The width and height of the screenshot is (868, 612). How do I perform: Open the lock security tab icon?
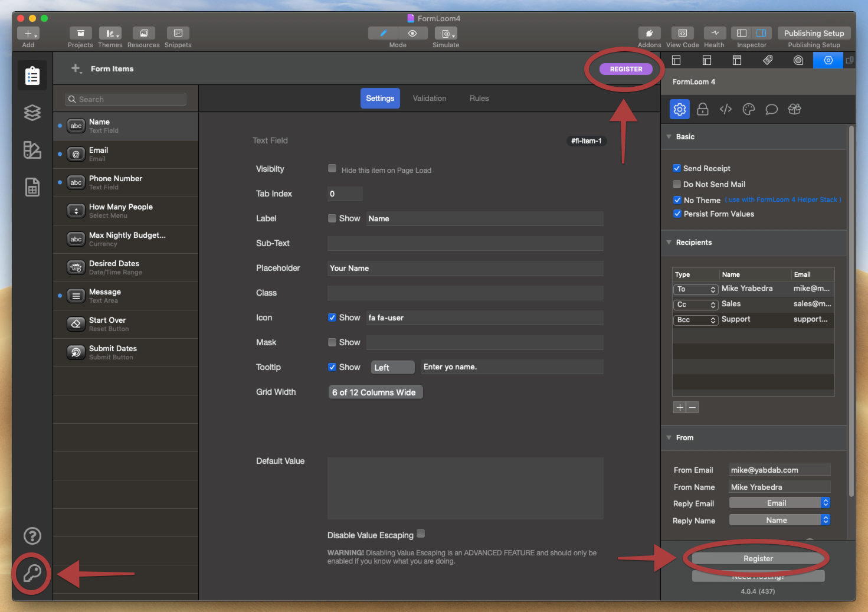click(x=703, y=109)
